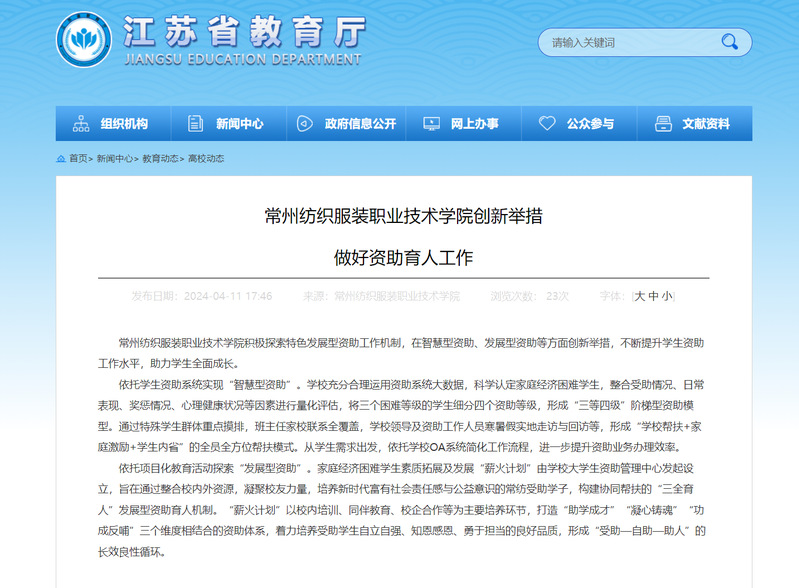
Task: Set font size to 小 (small)
Action: point(667,296)
